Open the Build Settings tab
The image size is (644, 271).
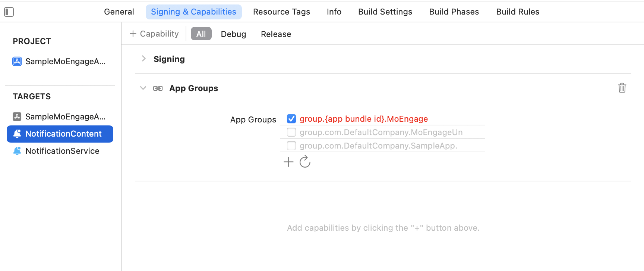(385, 12)
